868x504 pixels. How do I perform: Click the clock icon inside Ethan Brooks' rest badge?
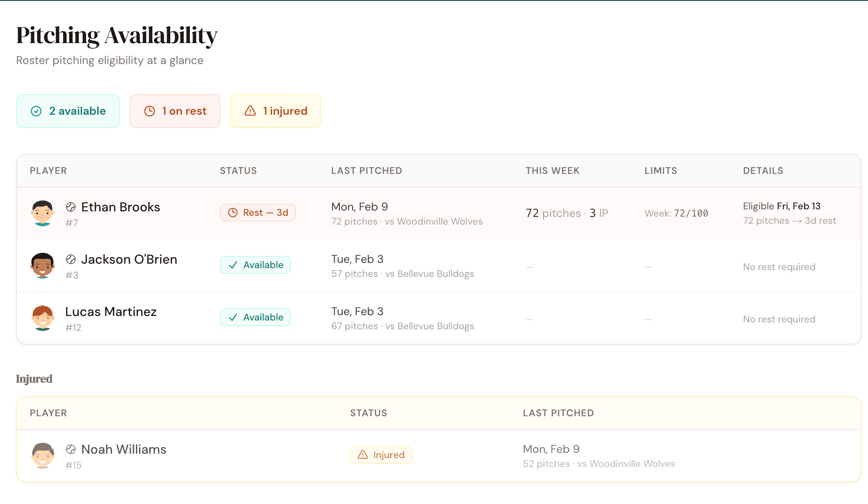click(x=233, y=212)
